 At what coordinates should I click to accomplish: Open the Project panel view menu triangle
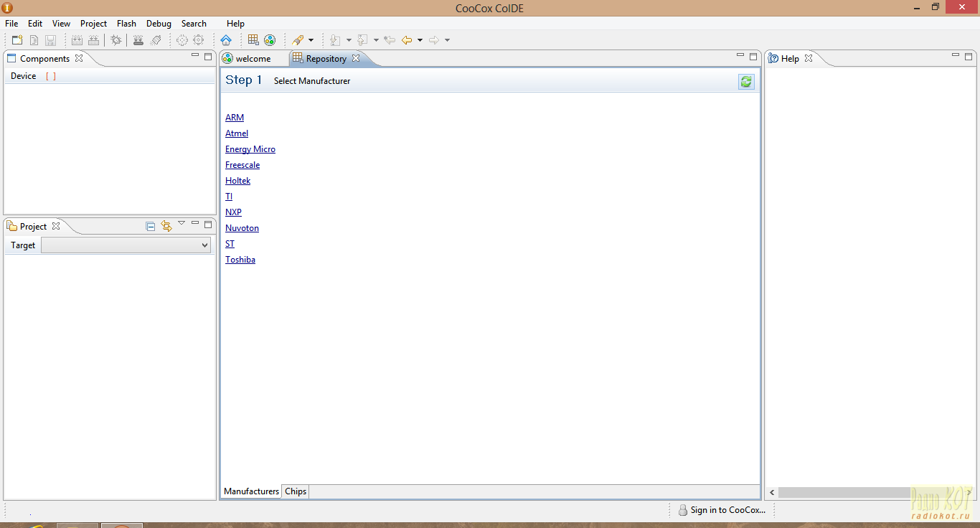[x=182, y=224]
